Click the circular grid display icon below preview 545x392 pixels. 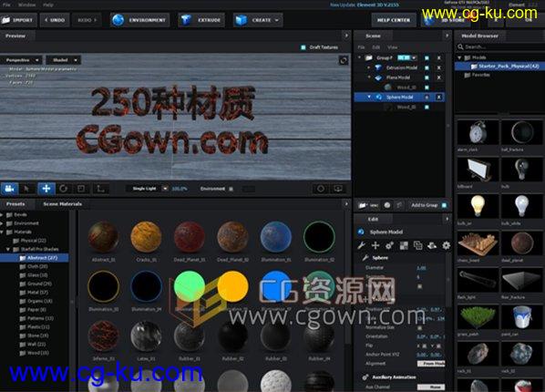[321, 189]
